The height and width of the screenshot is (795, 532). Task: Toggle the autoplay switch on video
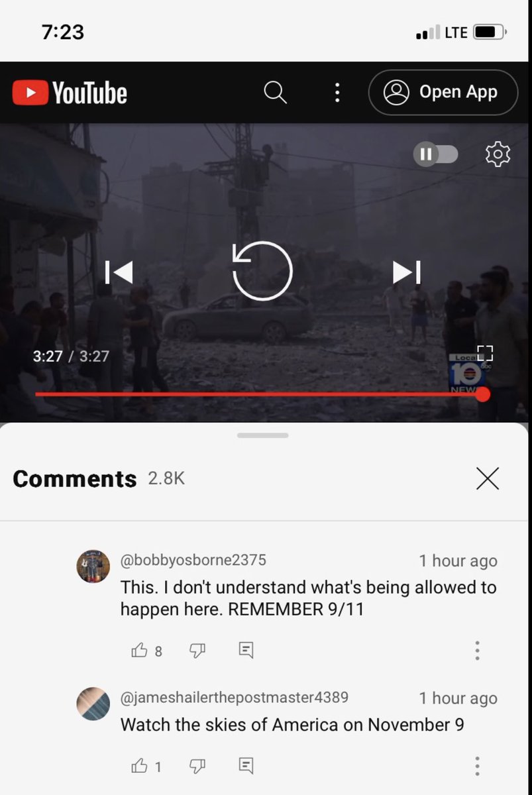(435, 154)
